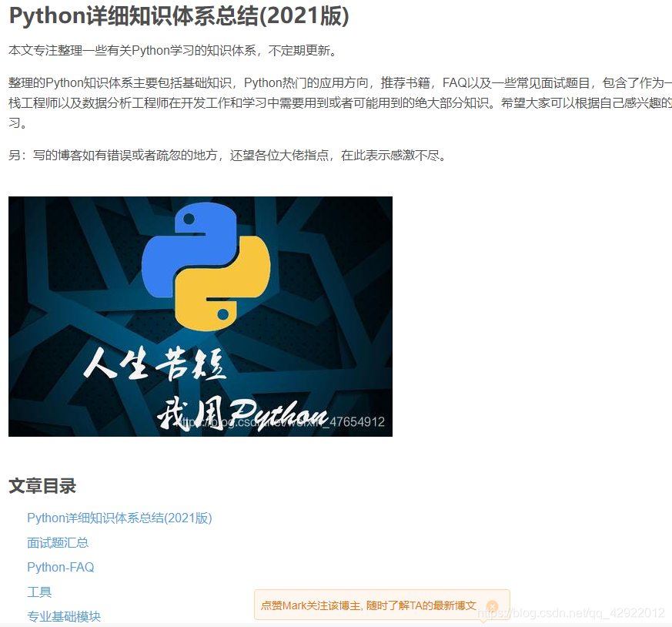
Task: Open the 工具 contents link
Action: (x=39, y=592)
